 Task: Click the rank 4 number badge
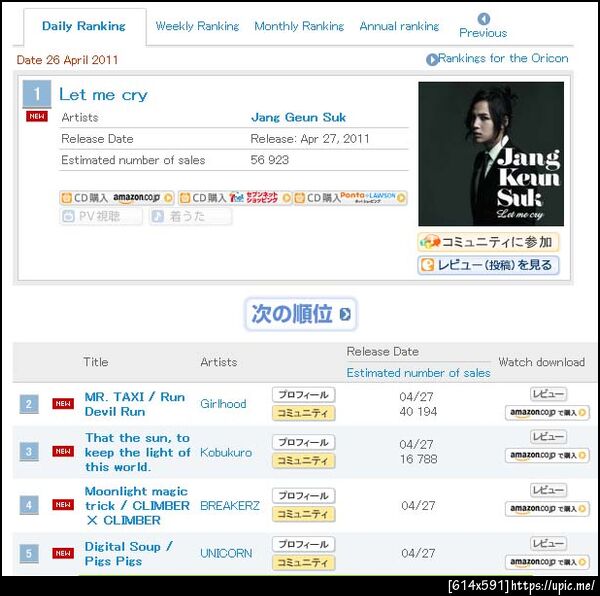tap(29, 505)
